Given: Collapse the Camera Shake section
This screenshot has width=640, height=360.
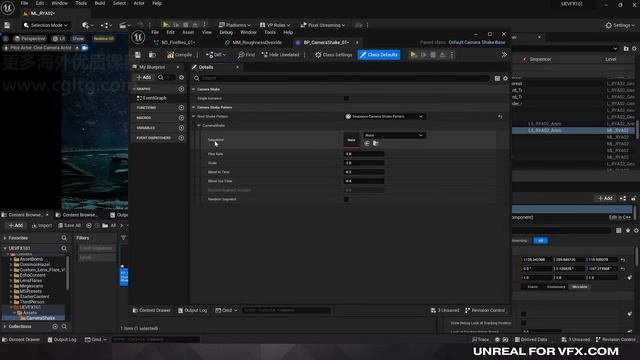Looking at the screenshot, I should 194,89.
